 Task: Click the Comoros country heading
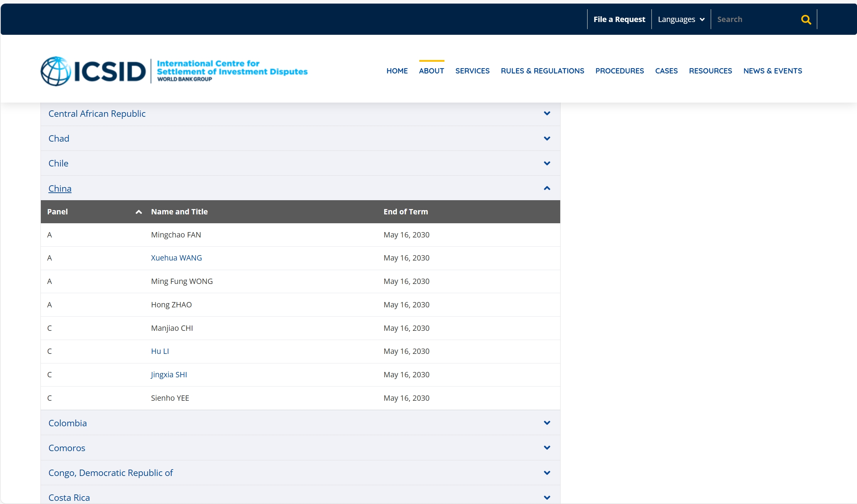point(67,448)
